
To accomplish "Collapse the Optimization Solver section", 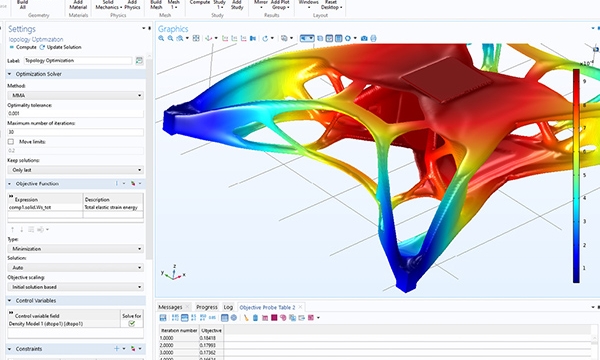I will (x=10, y=74).
